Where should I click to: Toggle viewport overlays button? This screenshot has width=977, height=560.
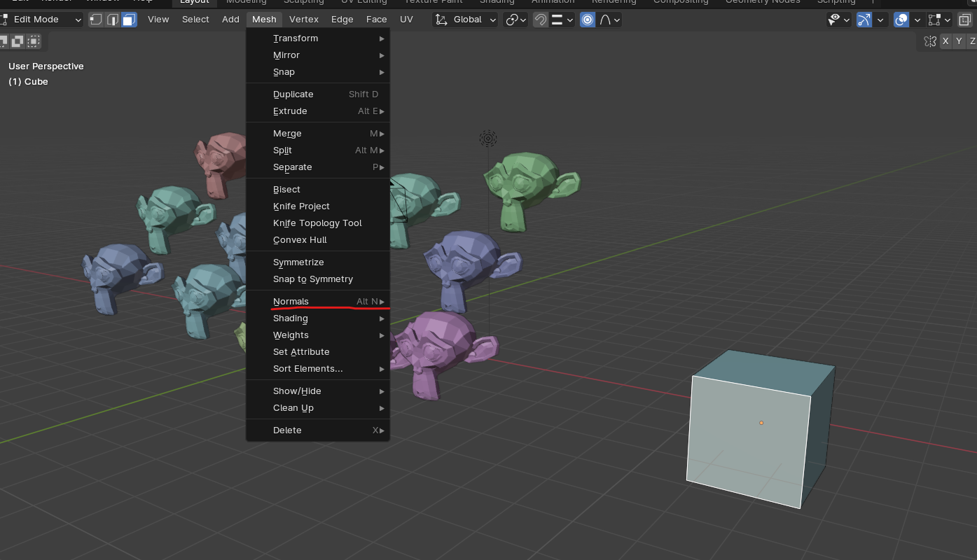click(x=902, y=20)
